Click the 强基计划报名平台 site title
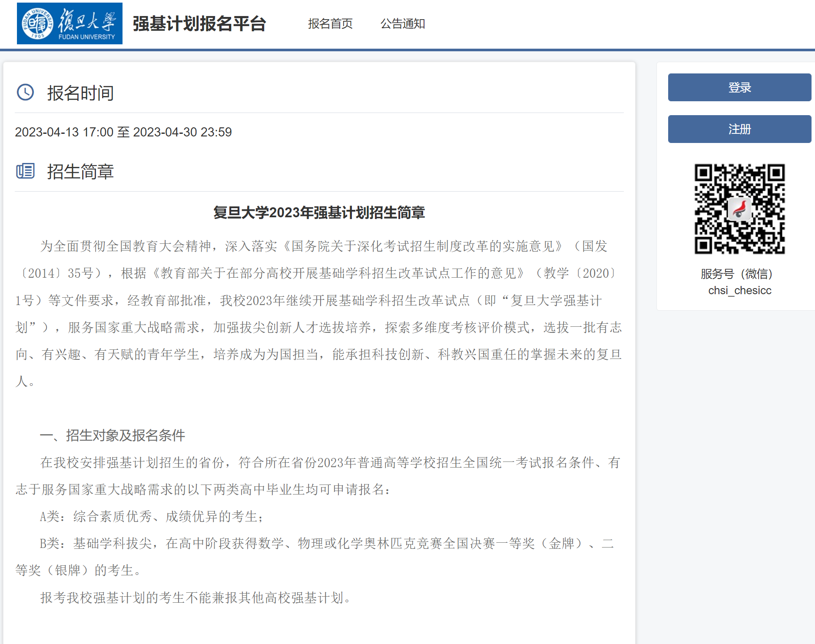The width and height of the screenshot is (815, 644). coord(199,24)
